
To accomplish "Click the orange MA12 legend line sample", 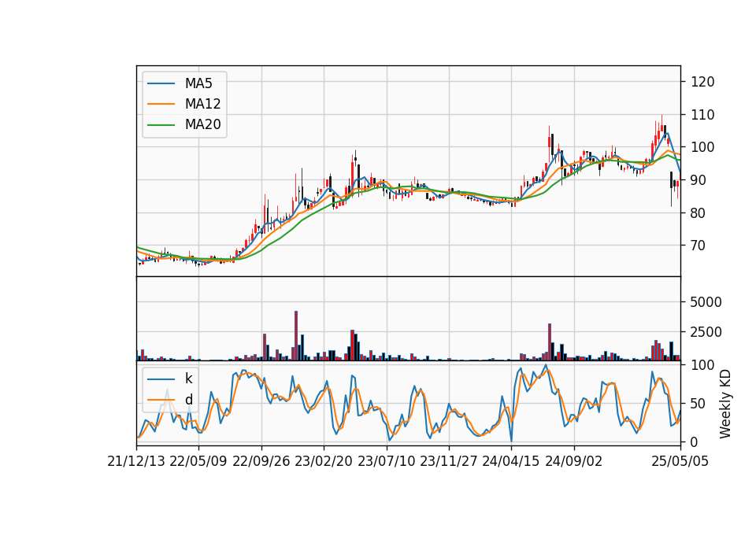I will point(161,104).
